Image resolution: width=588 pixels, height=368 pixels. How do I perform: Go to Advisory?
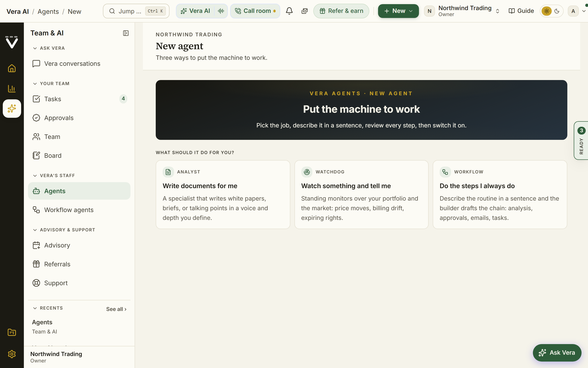click(79, 245)
